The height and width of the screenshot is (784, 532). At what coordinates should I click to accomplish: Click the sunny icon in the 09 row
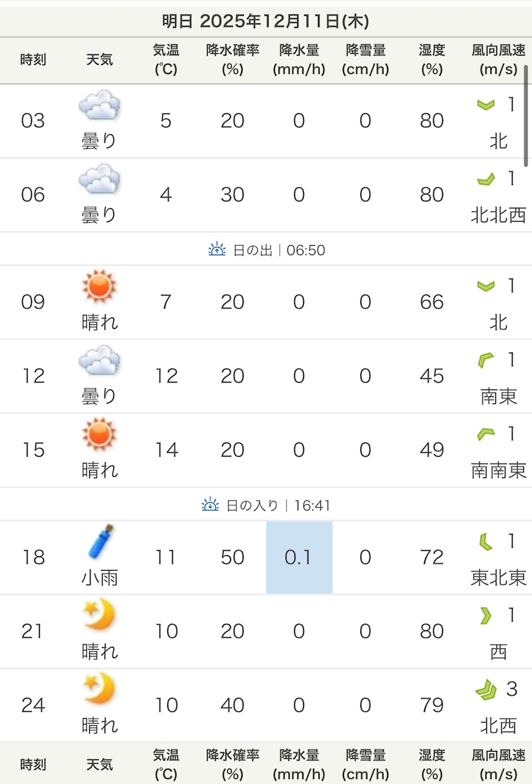click(x=99, y=286)
